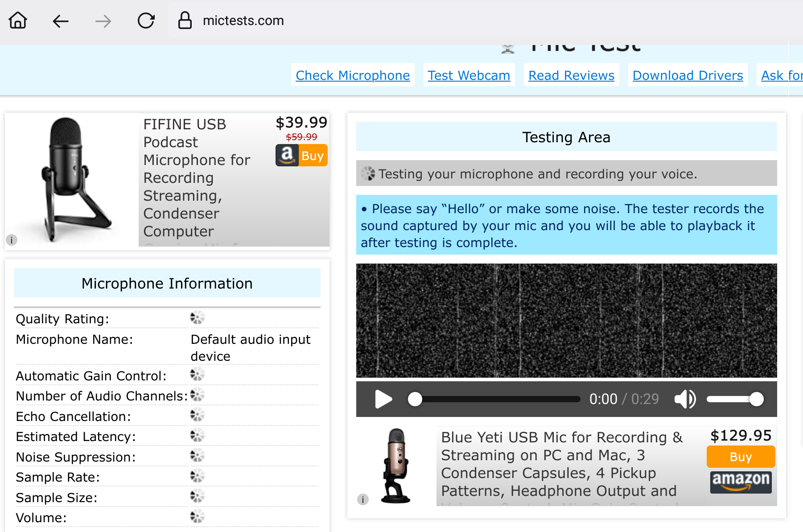Click the Automatic Gain Control loading spinner
Image resolution: width=803 pixels, height=532 pixels.
click(197, 374)
